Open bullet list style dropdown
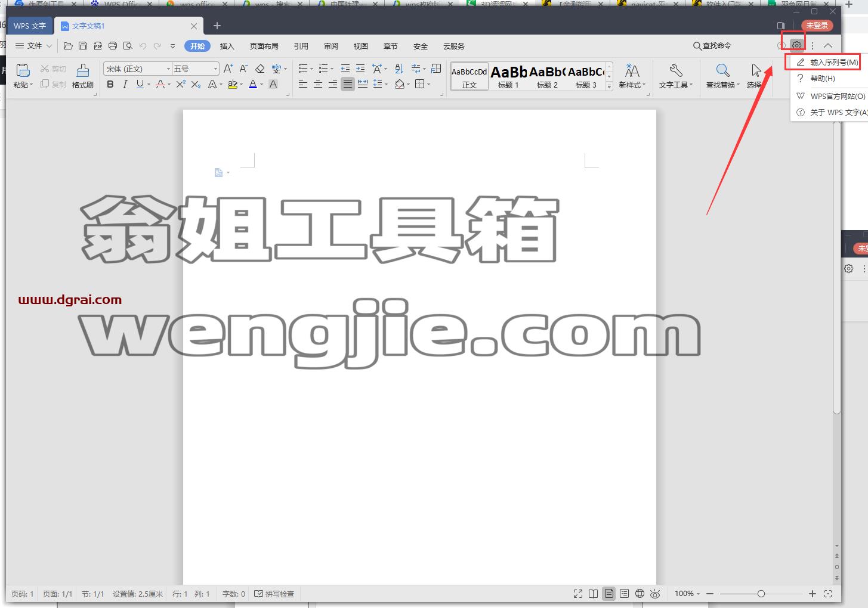Image resolution: width=868 pixels, height=608 pixels. click(x=311, y=69)
